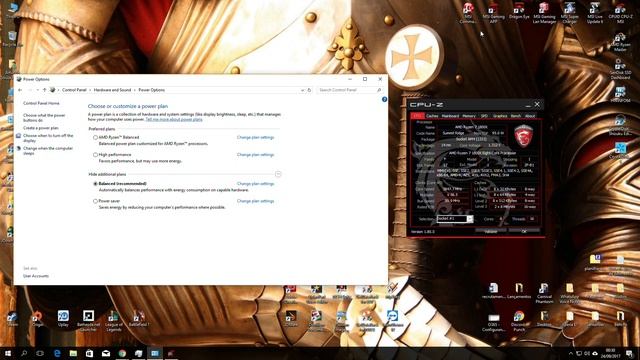This screenshot has width=640, height=360.
Task: Change plan settings for High performance
Action: [x=255, y=155]
